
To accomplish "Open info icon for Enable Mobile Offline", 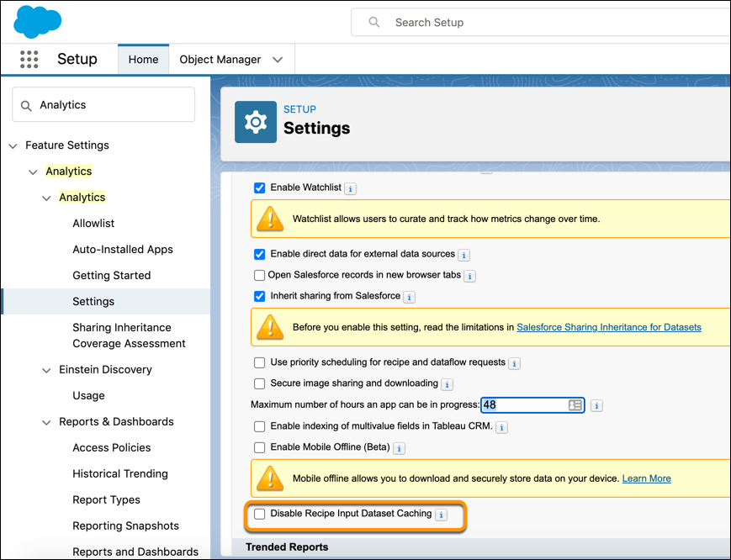I will coord(399,449).
